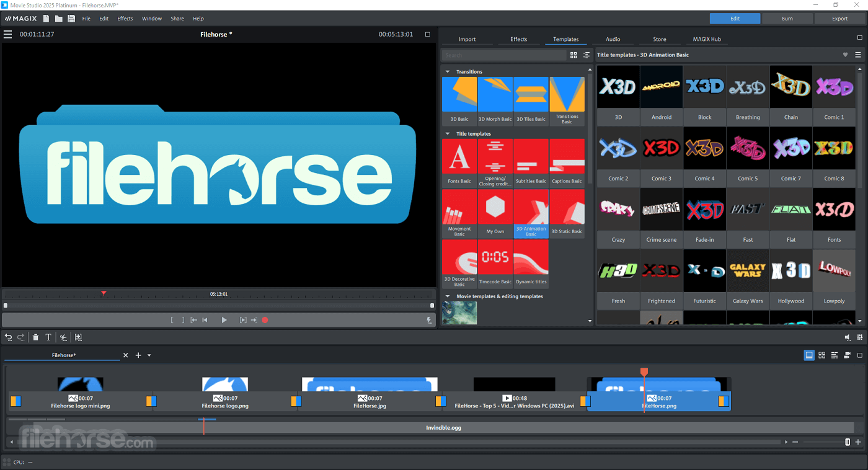Maximize the preview monitor
The height and width of the screenshot is (470, 868).
(x=427, y=34)
